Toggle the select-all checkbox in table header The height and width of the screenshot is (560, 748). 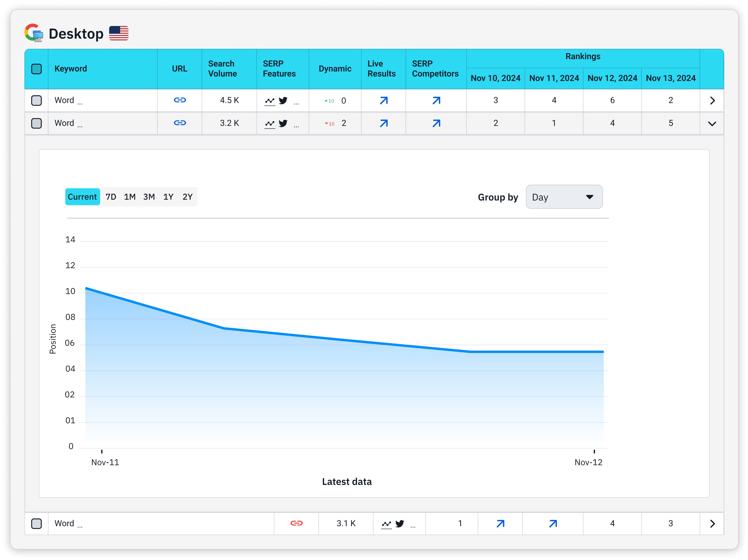click(36, 69)
